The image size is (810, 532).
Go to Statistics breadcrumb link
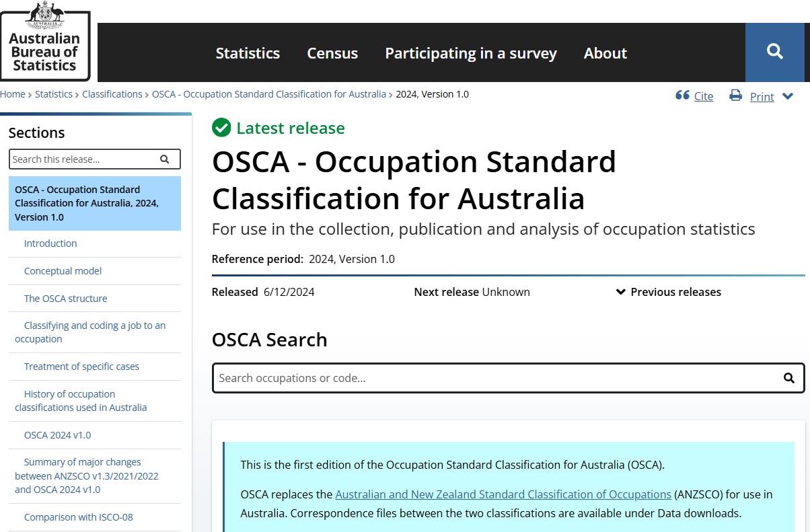[x=54, y=94]
